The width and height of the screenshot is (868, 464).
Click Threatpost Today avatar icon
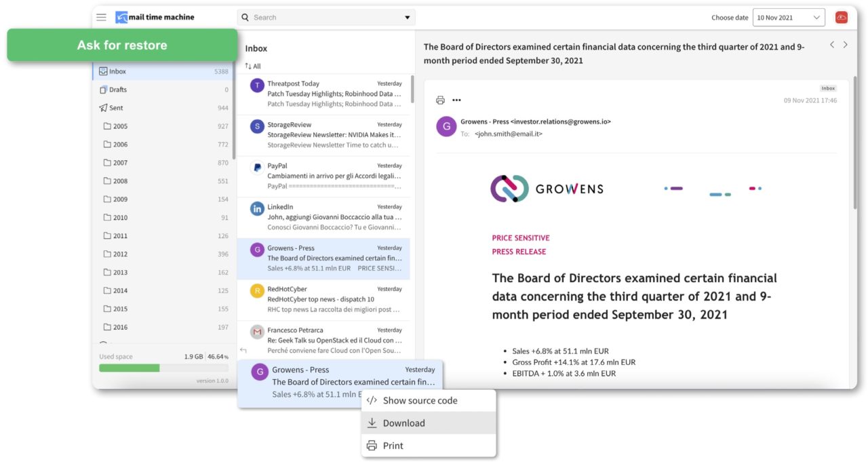(x=257, y=85)
